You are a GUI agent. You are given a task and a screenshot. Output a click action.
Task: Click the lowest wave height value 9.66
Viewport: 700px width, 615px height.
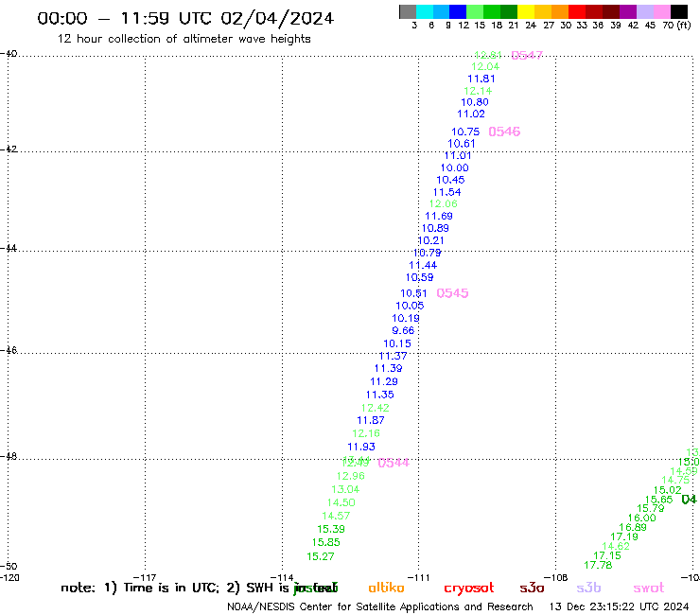403,330
